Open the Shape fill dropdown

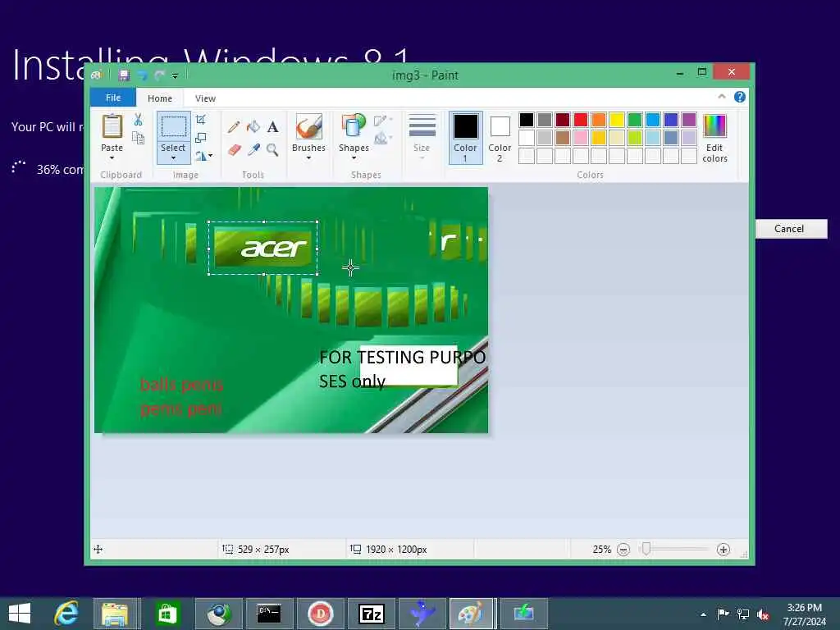tap(383, 139)
